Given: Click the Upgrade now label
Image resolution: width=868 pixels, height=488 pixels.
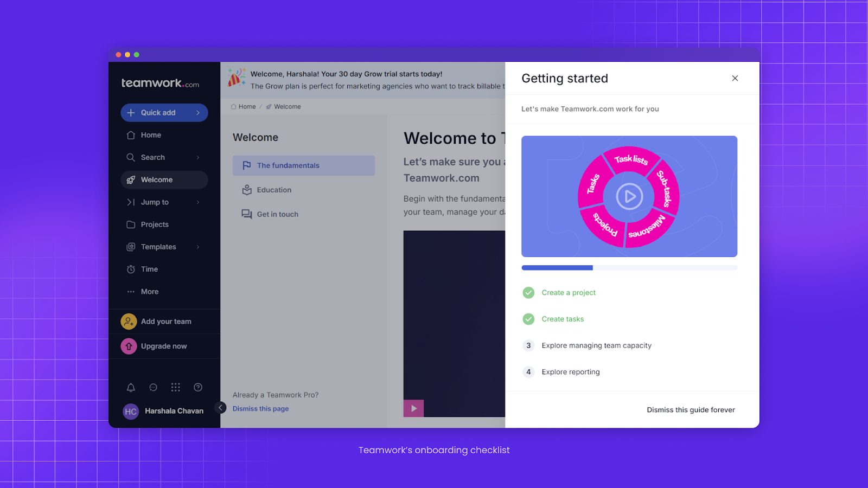Looking at the screenshot, I should pyautogui.click(x=164, y=346).
